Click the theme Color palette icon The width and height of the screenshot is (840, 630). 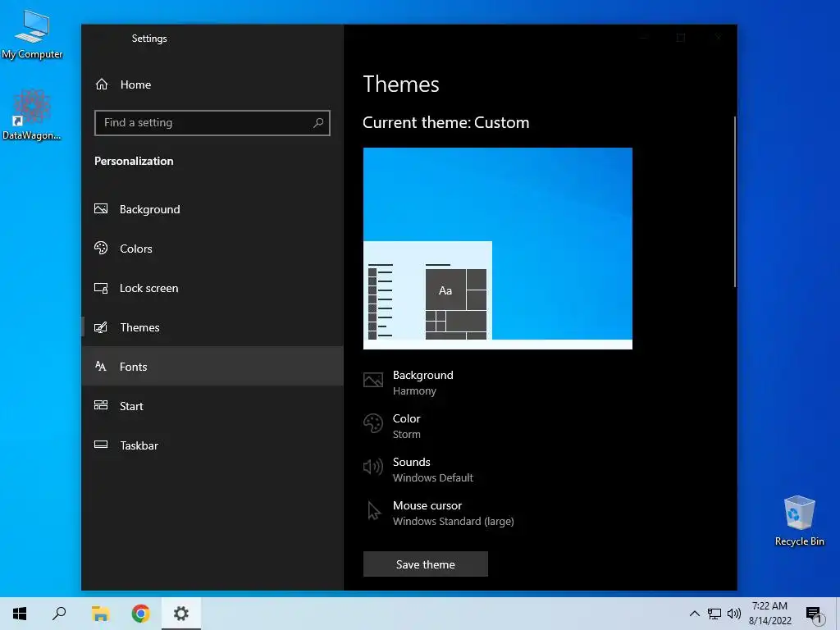pos(373,423)
